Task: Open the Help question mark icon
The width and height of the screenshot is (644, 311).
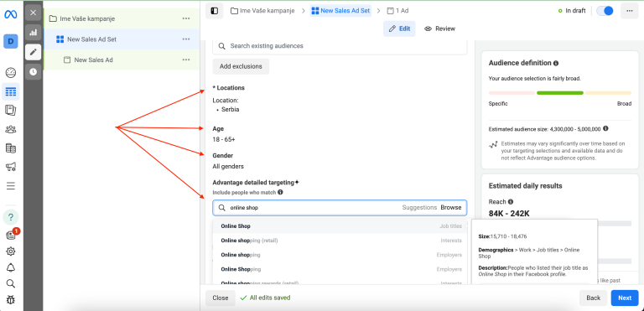Action: 11,217
